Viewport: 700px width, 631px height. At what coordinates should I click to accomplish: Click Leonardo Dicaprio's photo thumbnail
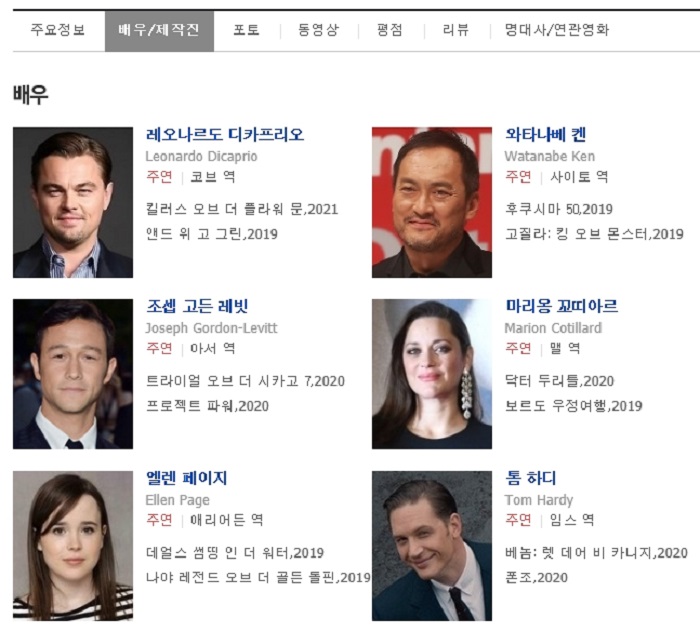(x=73, y=202)
